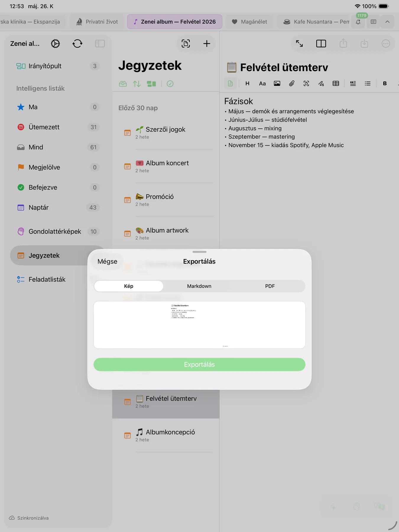Open Naptár in sidebar
The width and height of the screenshot is (399, 532).
click(x=58, y=207)
